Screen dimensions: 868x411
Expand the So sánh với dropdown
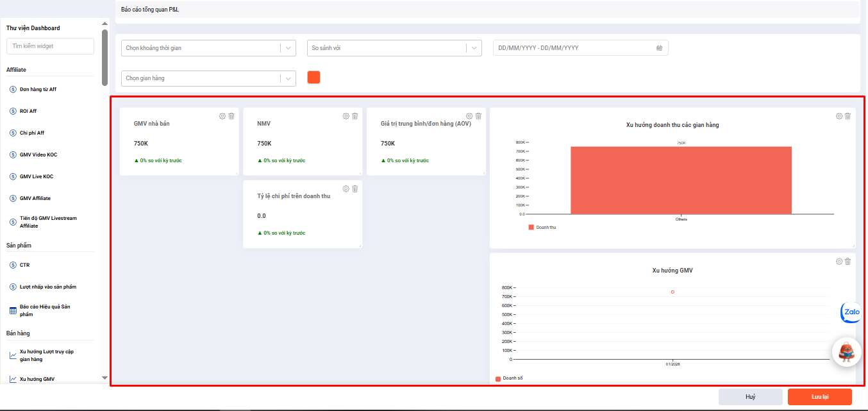point(394,48)
